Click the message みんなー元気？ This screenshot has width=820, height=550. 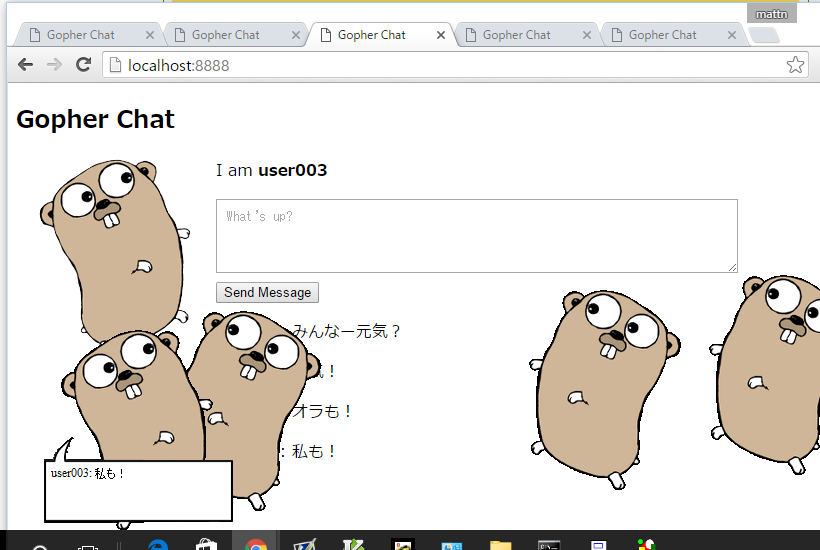(346, 331)
